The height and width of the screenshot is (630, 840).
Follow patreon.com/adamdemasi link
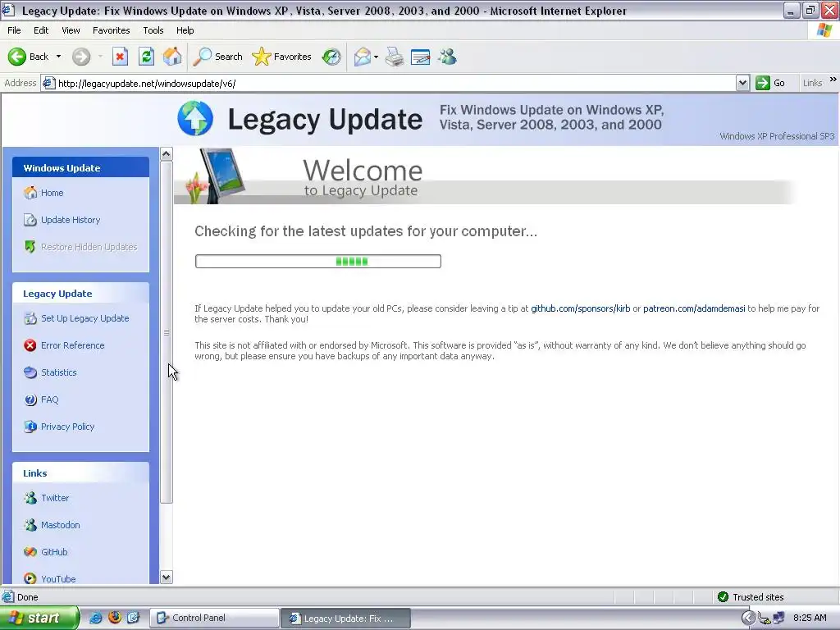(x=694, y=308)
